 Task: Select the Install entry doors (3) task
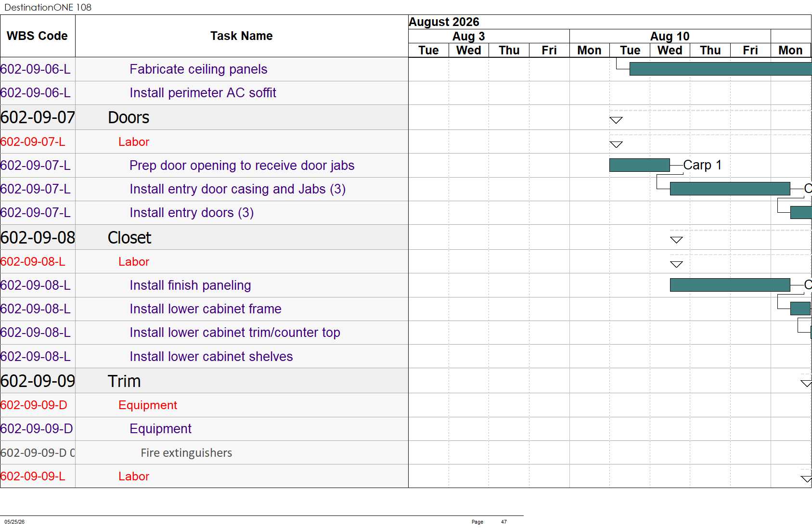[x=192, y=213]
